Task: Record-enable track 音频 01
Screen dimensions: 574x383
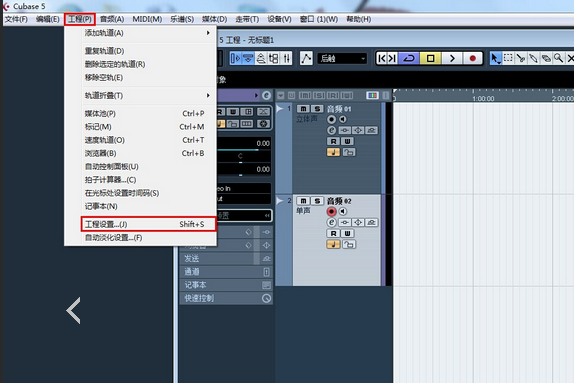Action: pos(331,119)
